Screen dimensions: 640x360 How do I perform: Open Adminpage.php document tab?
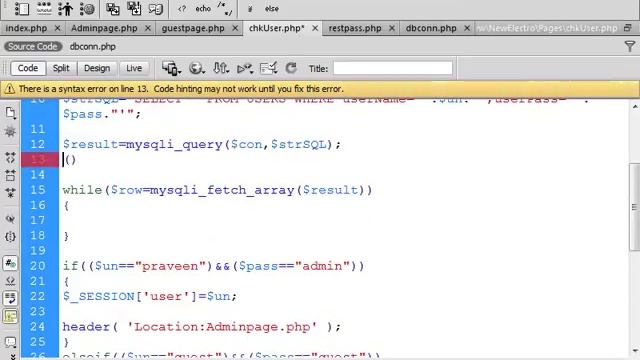point(104,28)
